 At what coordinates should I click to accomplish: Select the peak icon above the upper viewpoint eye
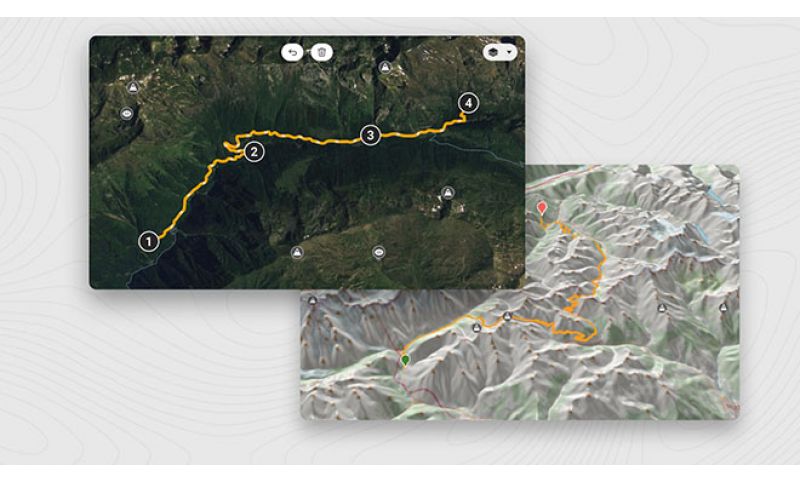click(x=133, y=87)
